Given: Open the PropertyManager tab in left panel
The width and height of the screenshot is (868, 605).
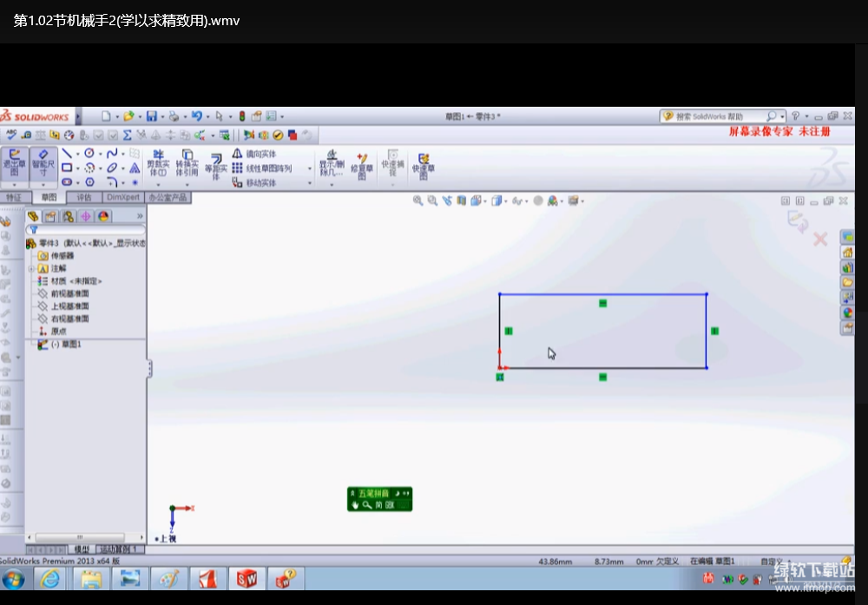Looking at the screenshot, I should [50, 216].
